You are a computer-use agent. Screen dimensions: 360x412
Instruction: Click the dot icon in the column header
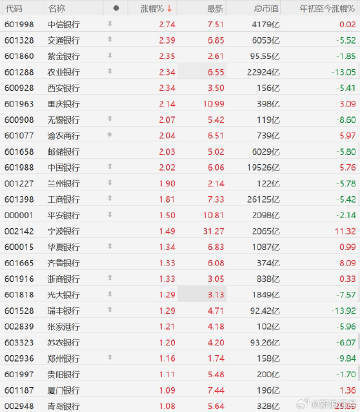pyautogui.click(x=116, y=8)
